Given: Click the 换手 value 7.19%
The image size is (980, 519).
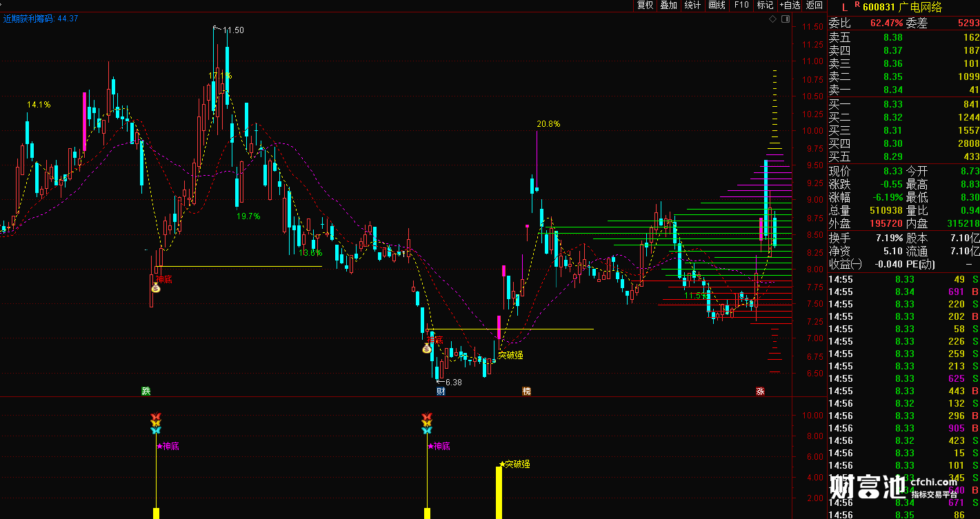Looking at the screenshot, I should pos(889,238).
